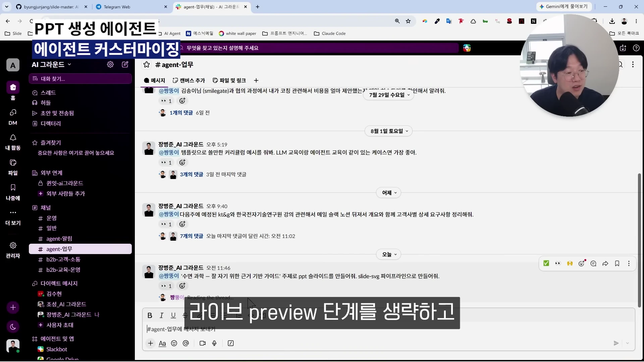Record audio clip microphone icon
Screen dimensions: 644x362
pos(214,343)
